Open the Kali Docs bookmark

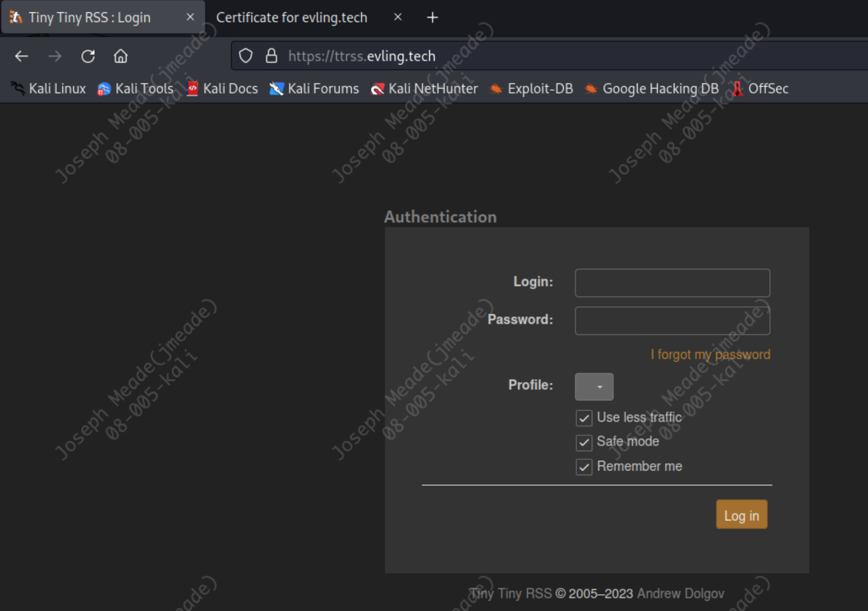click(222, 89)
